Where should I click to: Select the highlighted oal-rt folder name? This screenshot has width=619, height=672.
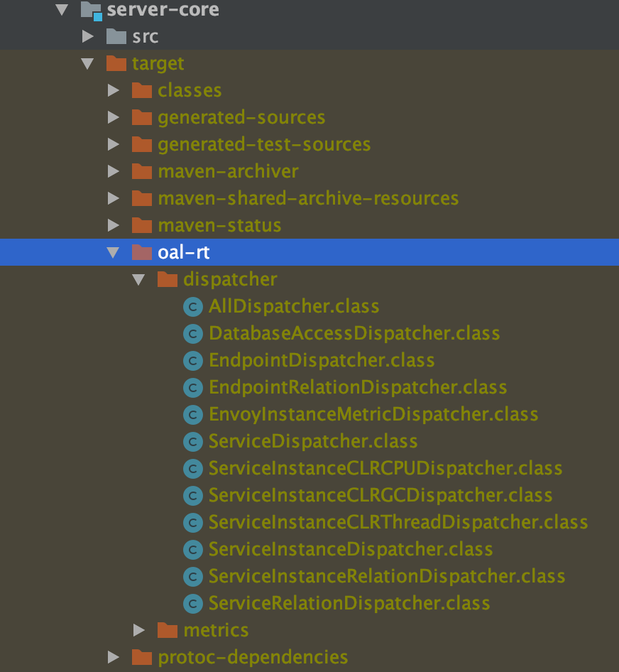(x=184, y=252)
